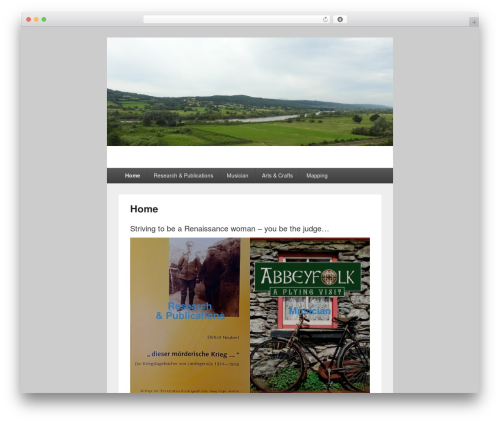
Task: Select Arts & Crafts in navigation bar
Action: point(277,176)
